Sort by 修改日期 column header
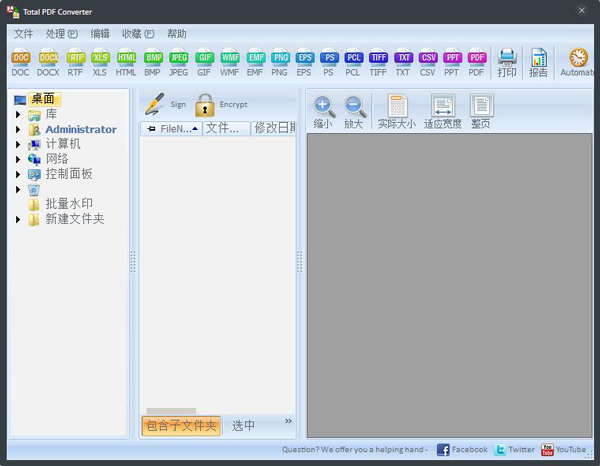This screenshot has width=600, height=466. pyautogui.click(x=274, y=129)
